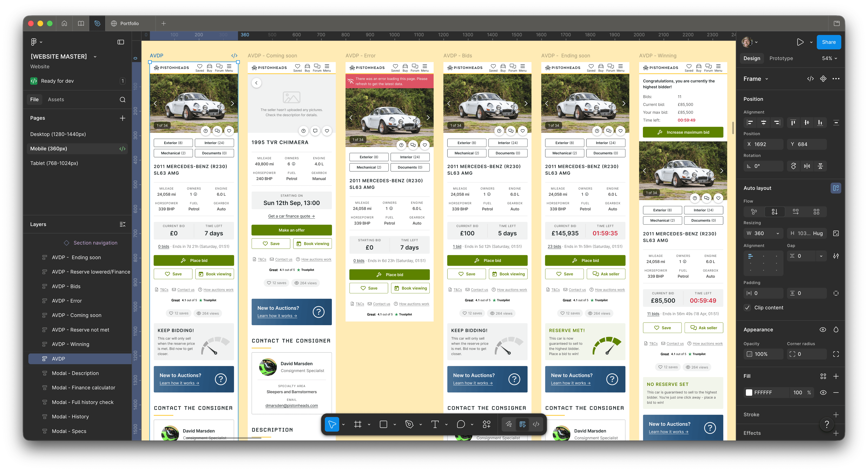Expand the Rectangle shape tools chevron
868x471 pixels.
tap(395, 425)
